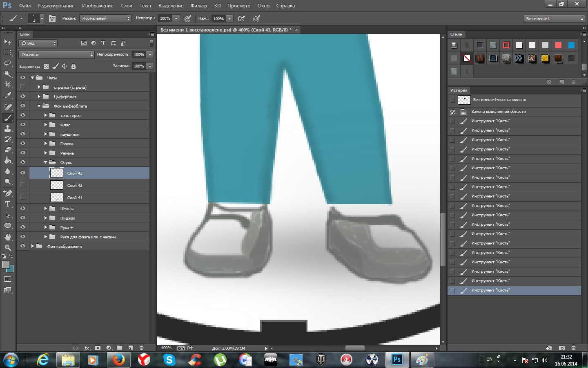Set the foreground color swatch
The image size is (588, 368).
6,265
